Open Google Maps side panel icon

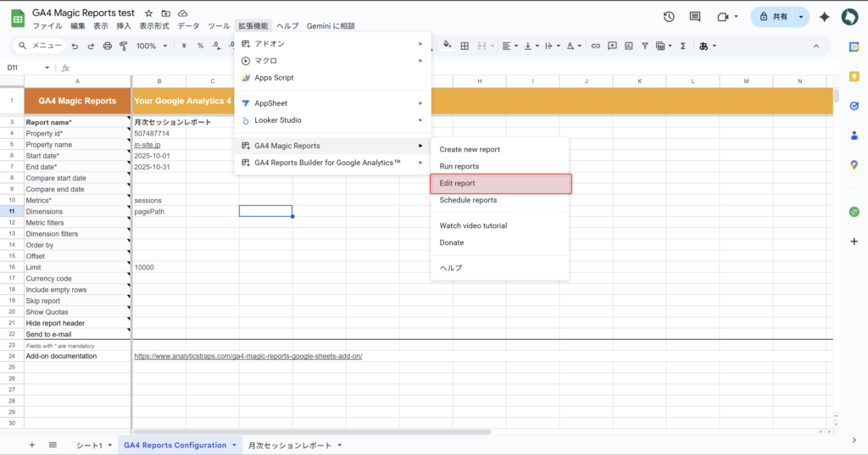pos(854,165)
